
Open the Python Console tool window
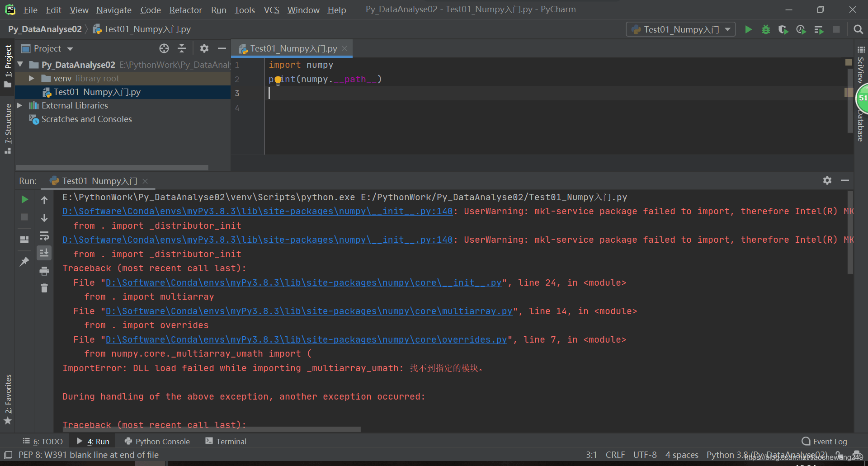pos(157,441)
